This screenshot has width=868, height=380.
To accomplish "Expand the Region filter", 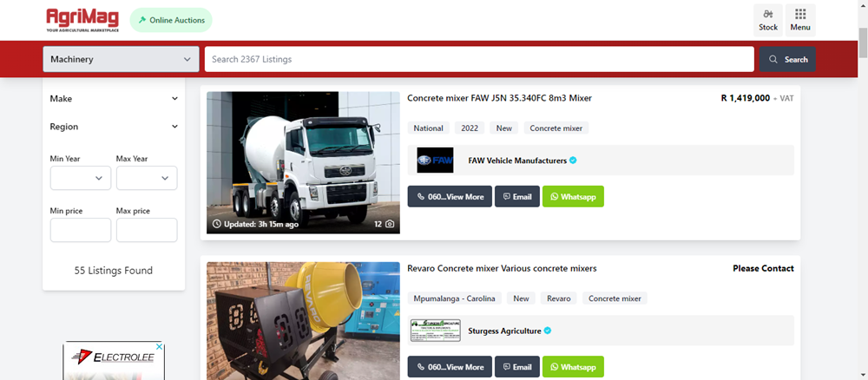I will (114, 127).
